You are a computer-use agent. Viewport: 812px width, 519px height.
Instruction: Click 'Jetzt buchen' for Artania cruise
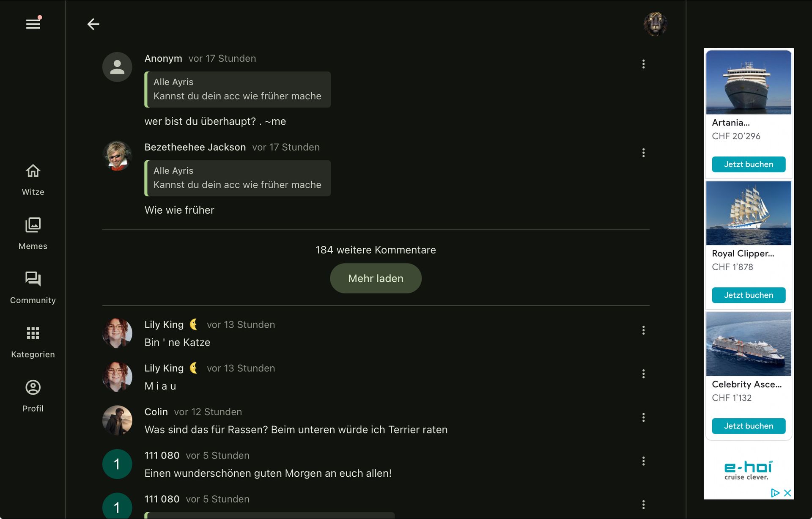(x=748, y=164)
